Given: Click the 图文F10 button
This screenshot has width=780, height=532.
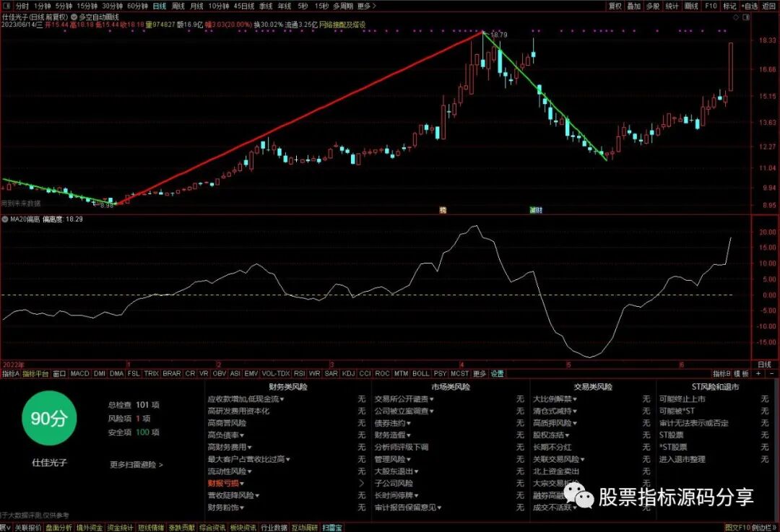Looking at the screenshot, I should 737,528.
